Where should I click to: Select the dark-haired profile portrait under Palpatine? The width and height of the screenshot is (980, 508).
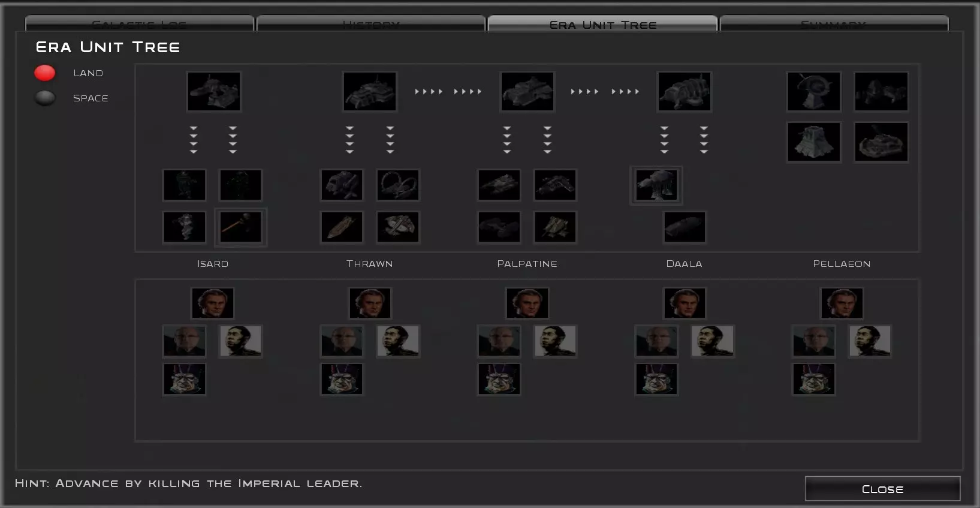click(555, 341)
